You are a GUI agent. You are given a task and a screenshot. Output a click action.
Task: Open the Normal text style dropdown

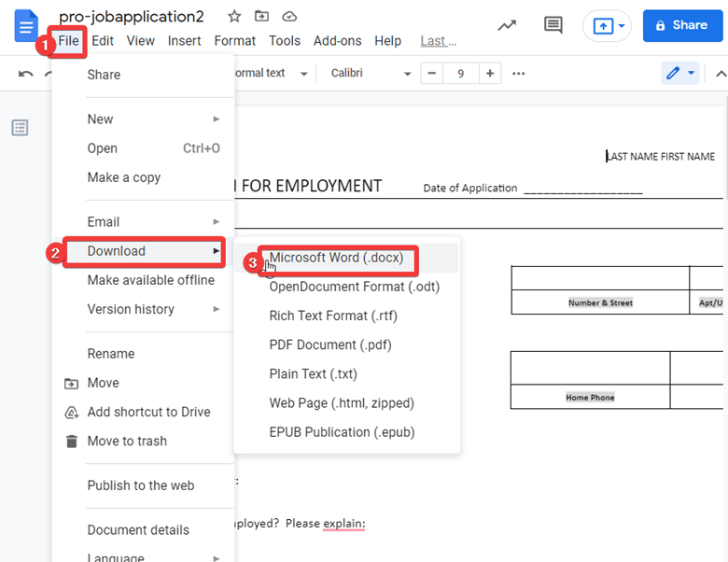(x=273, y=74)
